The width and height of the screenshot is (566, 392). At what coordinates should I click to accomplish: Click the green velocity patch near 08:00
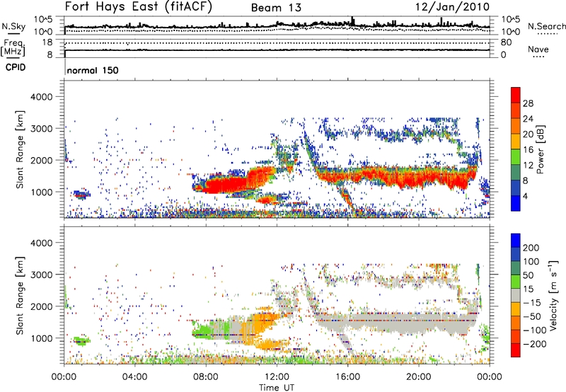[x=202, y=330]
